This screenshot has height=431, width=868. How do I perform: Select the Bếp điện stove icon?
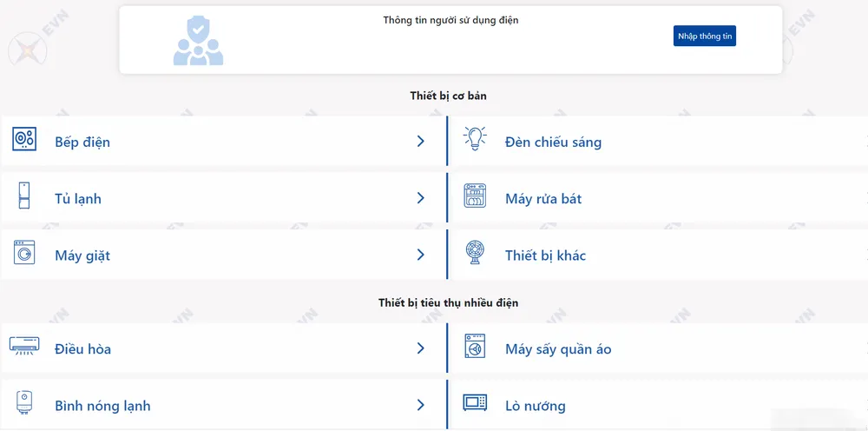pyautogui.click(x=24, y=139)
